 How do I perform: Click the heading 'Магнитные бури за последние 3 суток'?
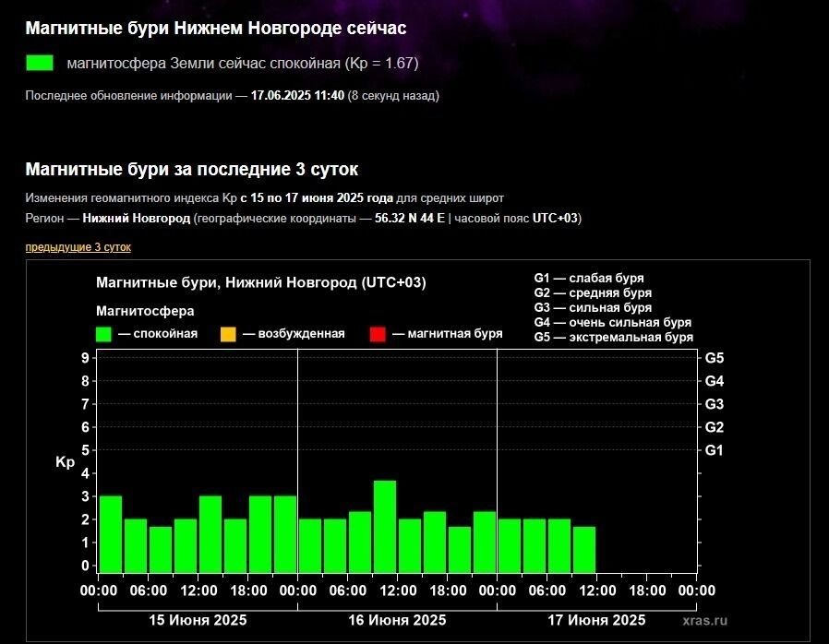(191, 170)
